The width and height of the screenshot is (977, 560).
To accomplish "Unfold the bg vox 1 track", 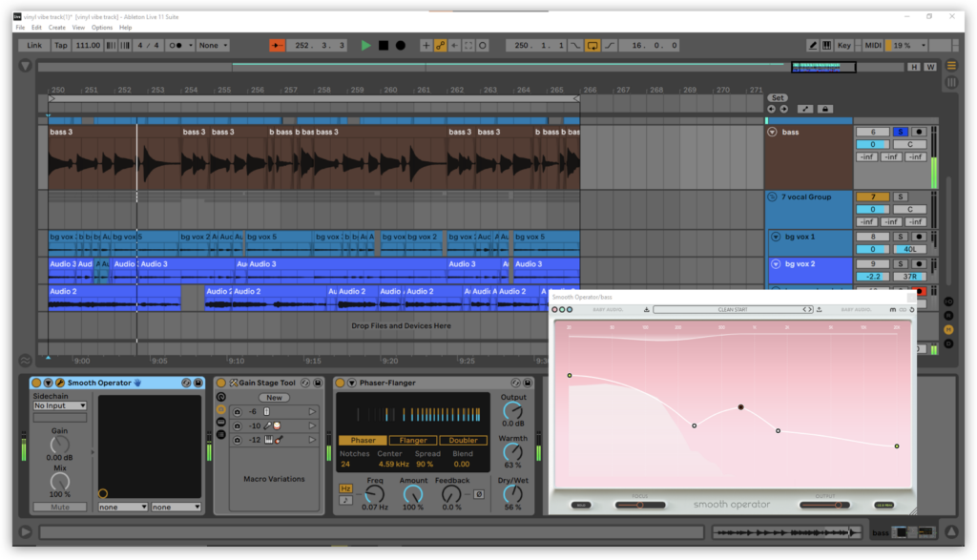I will [776, 237].
